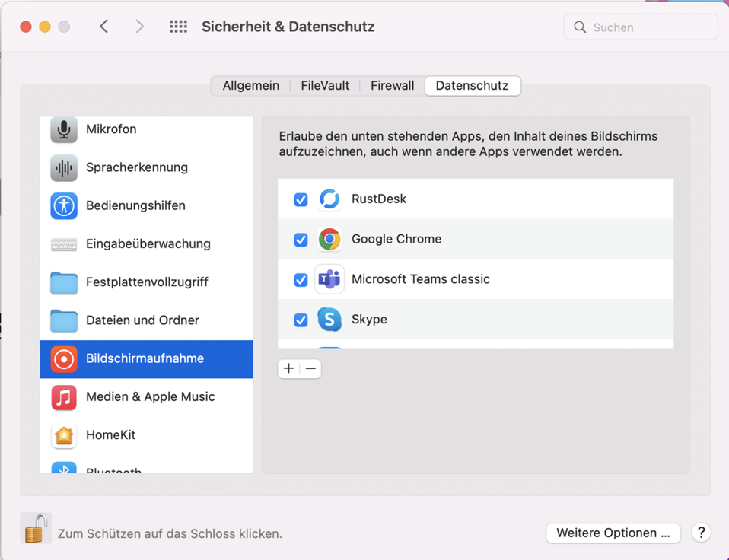Screen dimensions: 729x560
Task: Switch to the Firewall tab
Action: pos(392,86)
